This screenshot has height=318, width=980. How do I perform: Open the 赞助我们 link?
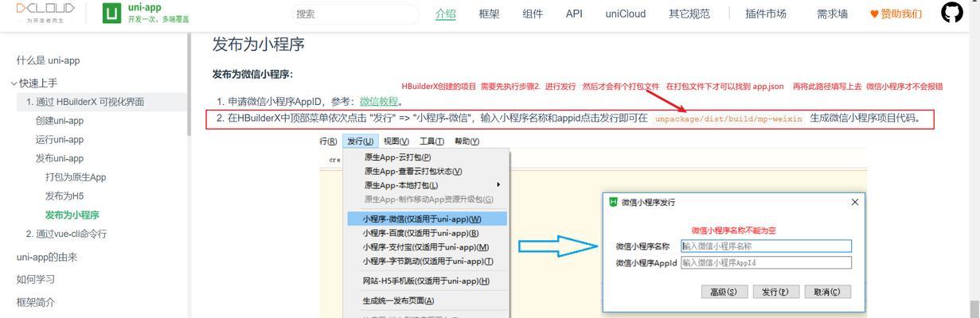901,14
